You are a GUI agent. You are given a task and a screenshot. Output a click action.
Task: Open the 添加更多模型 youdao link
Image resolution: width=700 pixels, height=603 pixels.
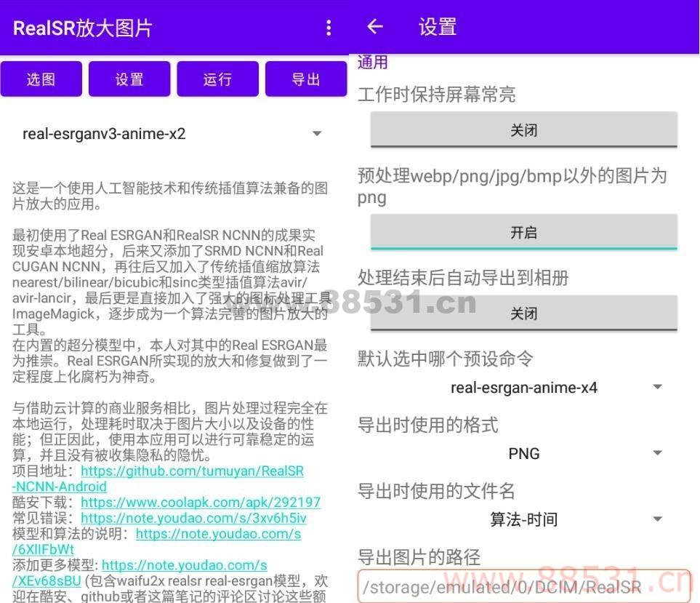coord(185,565)
